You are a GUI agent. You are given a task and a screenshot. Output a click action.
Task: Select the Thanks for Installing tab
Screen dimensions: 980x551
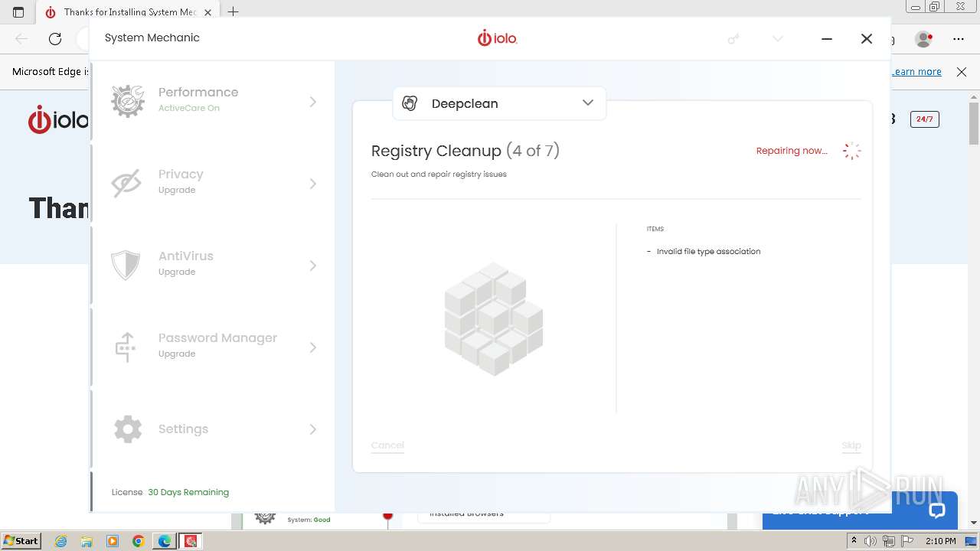coord(129,11)
